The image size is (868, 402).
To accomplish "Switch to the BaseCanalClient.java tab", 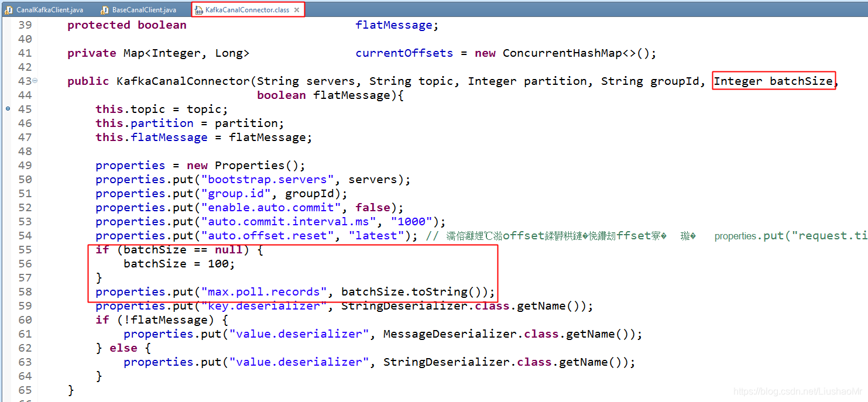I will pos(144,10).
